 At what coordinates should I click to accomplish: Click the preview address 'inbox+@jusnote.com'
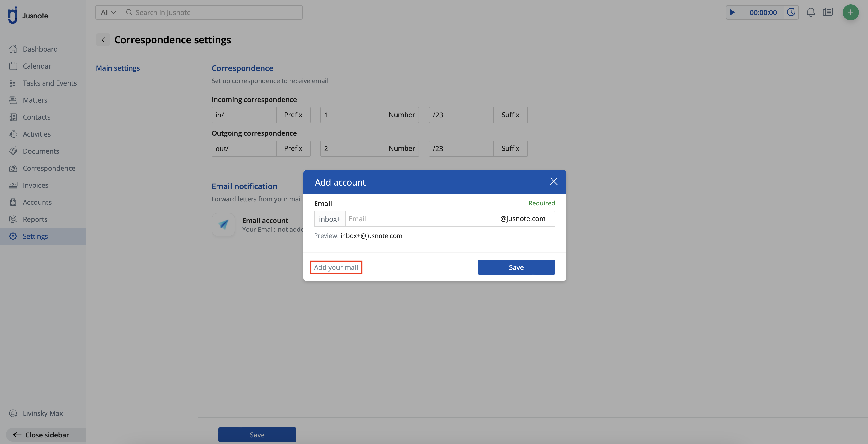click(x=371, y=235)
